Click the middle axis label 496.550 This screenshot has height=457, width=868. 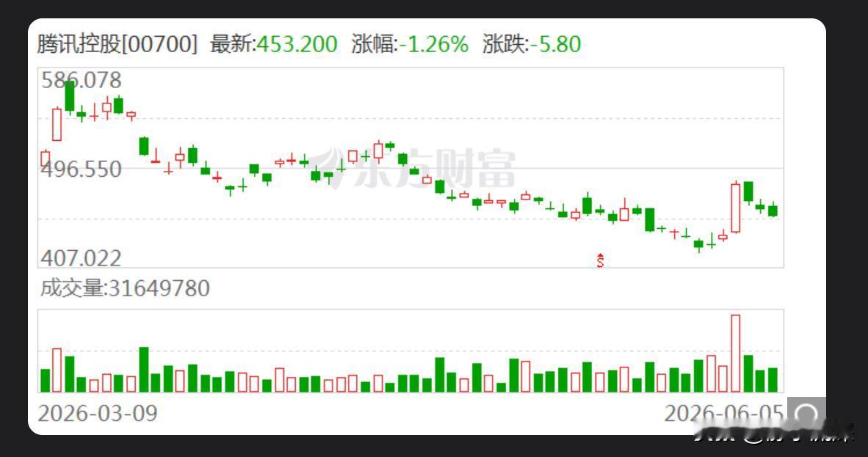pyautogui.click(x=82, y=169)
